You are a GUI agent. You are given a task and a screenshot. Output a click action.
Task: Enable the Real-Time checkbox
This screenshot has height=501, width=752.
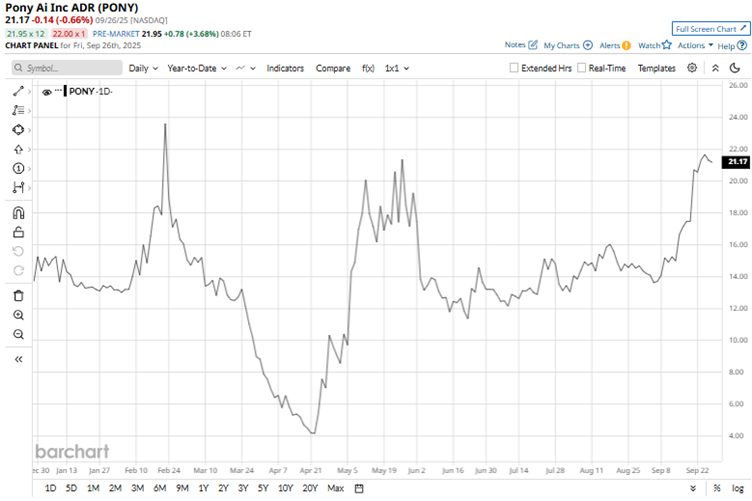[581, 68]
